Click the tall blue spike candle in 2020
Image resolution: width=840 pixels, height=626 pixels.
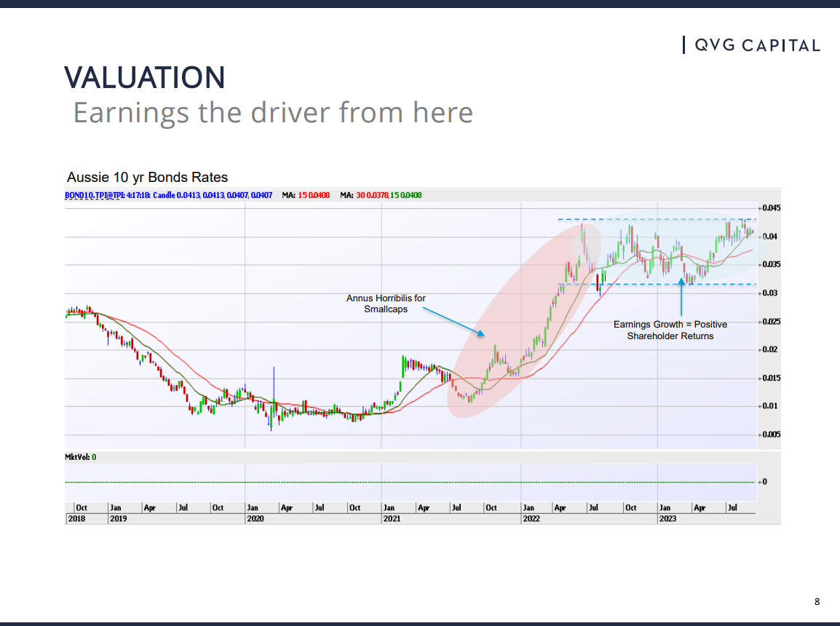point(274,386)
